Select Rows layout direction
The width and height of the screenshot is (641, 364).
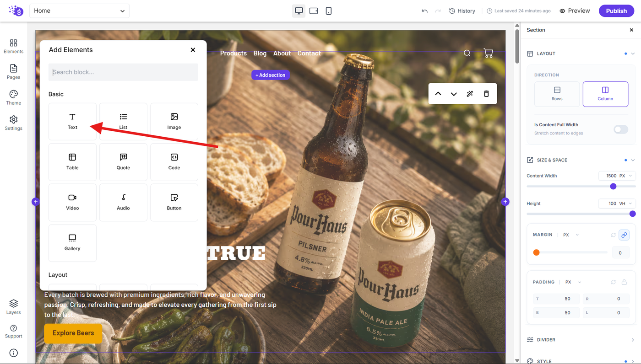point(557,94)
